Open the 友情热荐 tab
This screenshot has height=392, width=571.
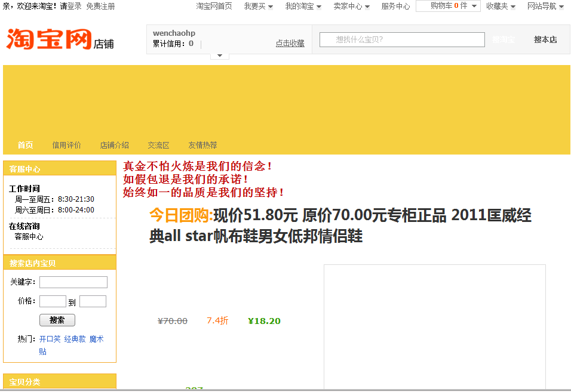[202, 145]
